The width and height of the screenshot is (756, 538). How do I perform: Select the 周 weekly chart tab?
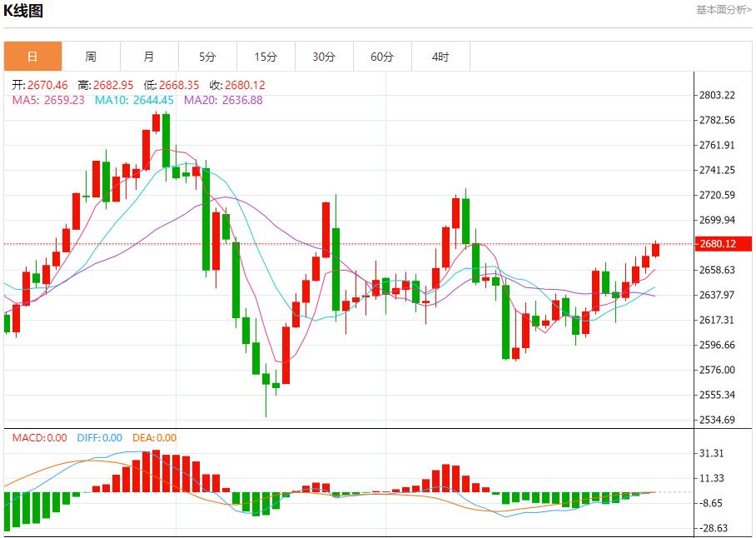pyautogui.click(x=91, y=57)
